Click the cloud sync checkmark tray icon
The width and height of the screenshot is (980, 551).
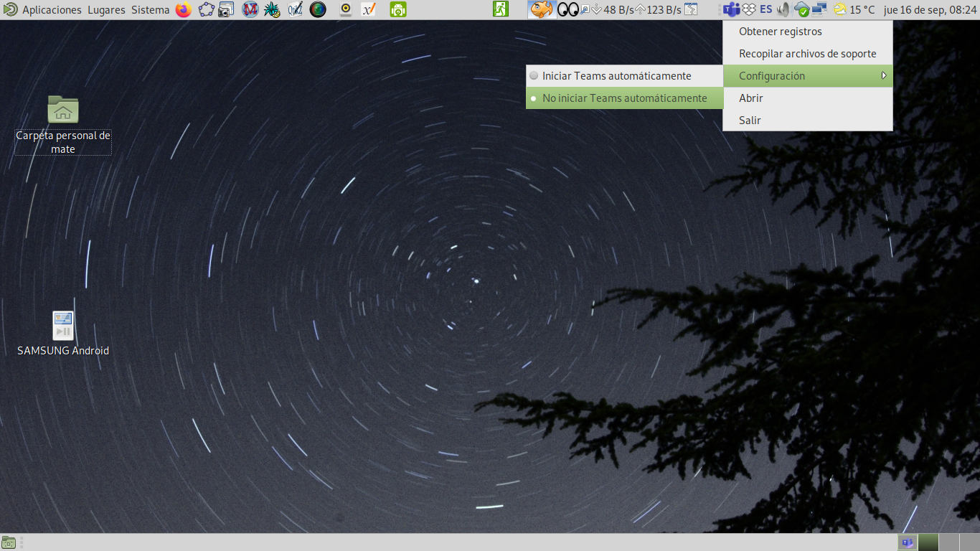(802, 9)
